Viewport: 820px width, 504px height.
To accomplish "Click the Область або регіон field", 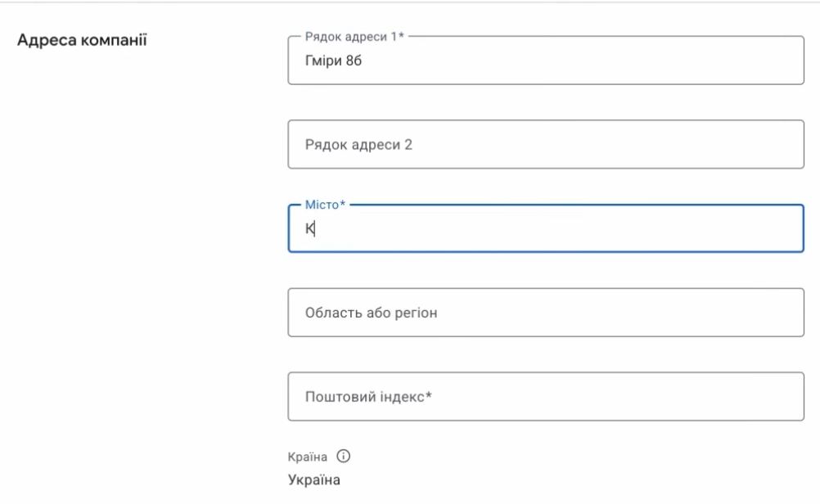I will coord(545,313).
